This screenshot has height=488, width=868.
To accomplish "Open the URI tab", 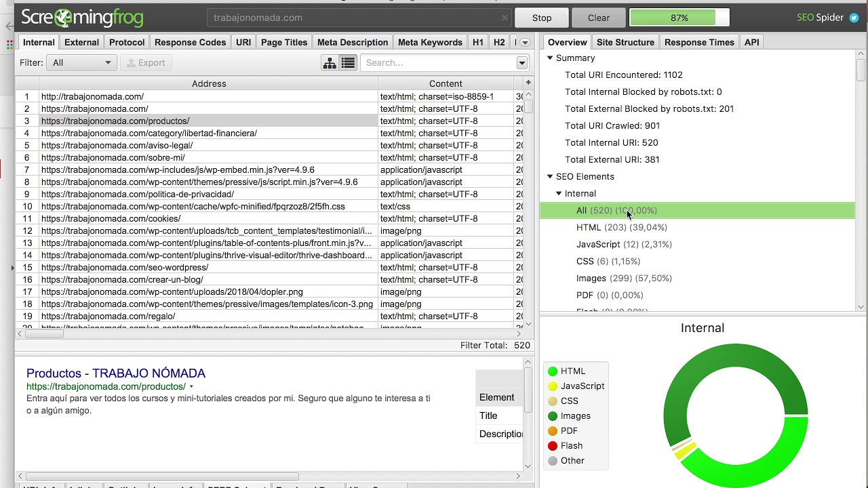I will click(x=243, y=42).
